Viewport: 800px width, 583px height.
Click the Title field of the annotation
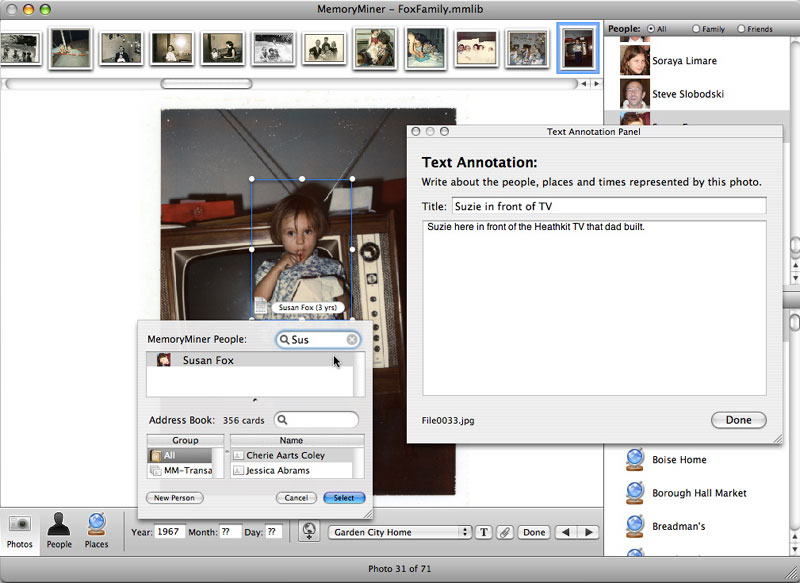tap(608, 206)
